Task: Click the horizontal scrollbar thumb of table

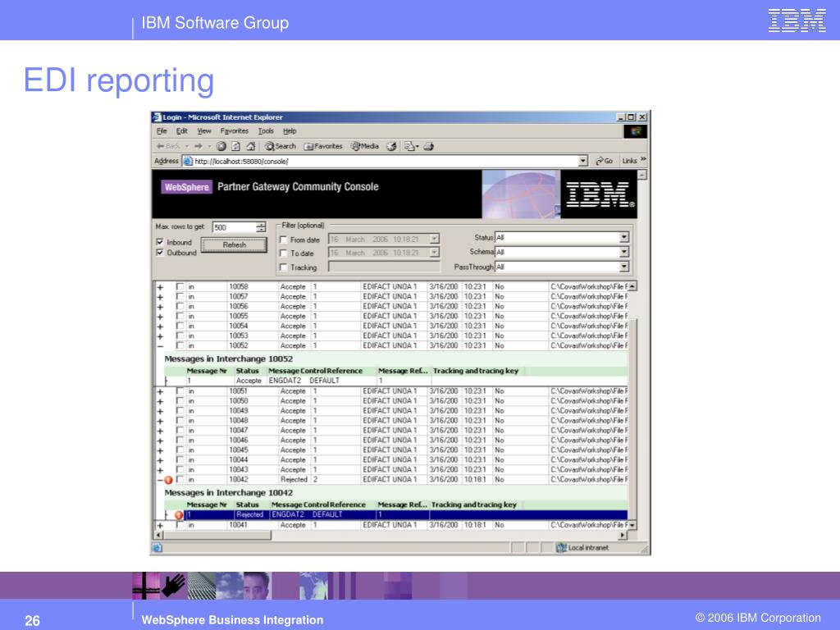Action: [x=217, y=535]
